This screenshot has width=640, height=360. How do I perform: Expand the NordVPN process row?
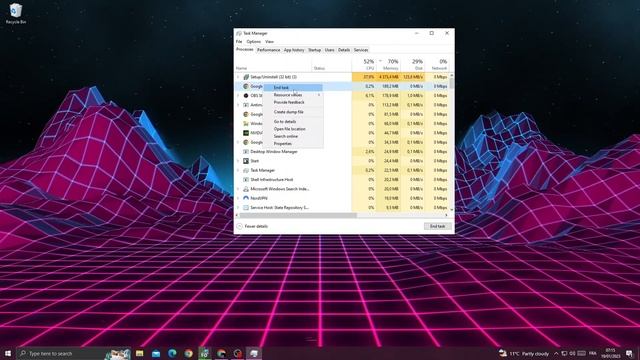pos(238,198)
